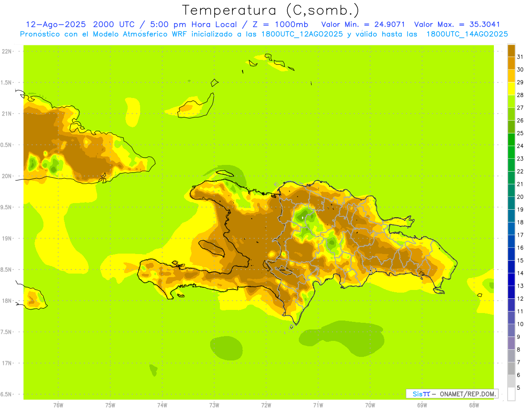
Task: Pick the blue colorbar segment between 15 and 16
Action: pos(511,254)
